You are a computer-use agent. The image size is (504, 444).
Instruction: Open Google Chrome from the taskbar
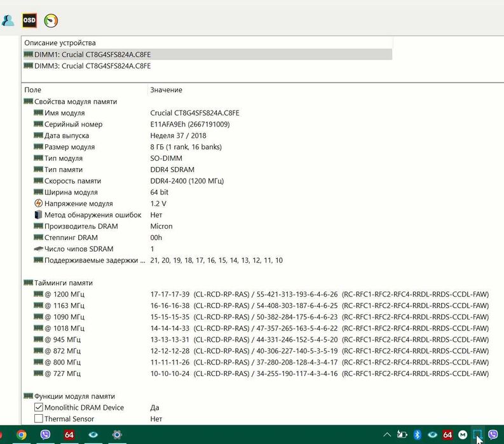click(22, 434)
